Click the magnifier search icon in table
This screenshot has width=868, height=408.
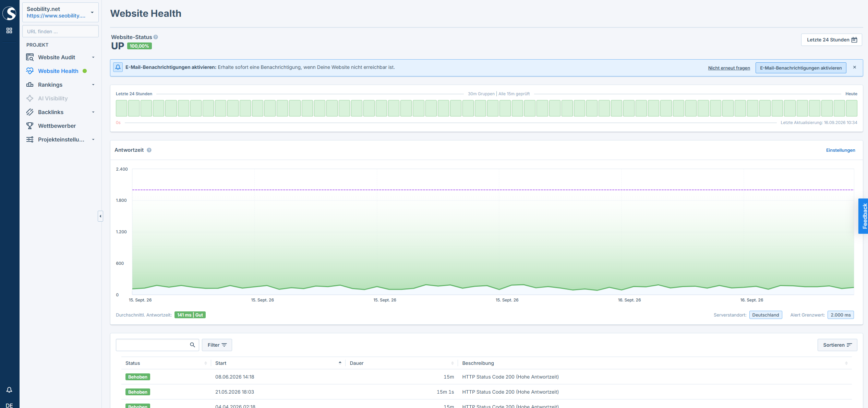192,345
